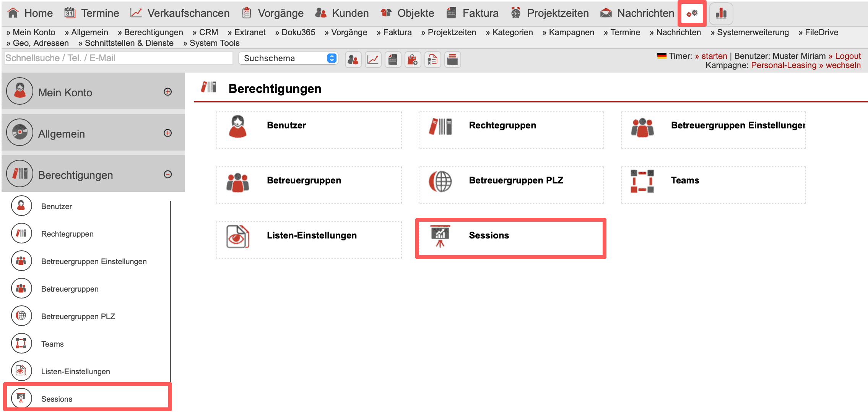Open the Suchschema dropdown
Viewport: 868px width, 412px height.
pos(288,58)
